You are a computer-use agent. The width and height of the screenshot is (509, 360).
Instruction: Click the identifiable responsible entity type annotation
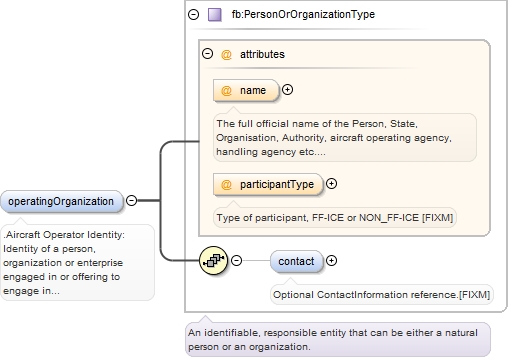338,340
